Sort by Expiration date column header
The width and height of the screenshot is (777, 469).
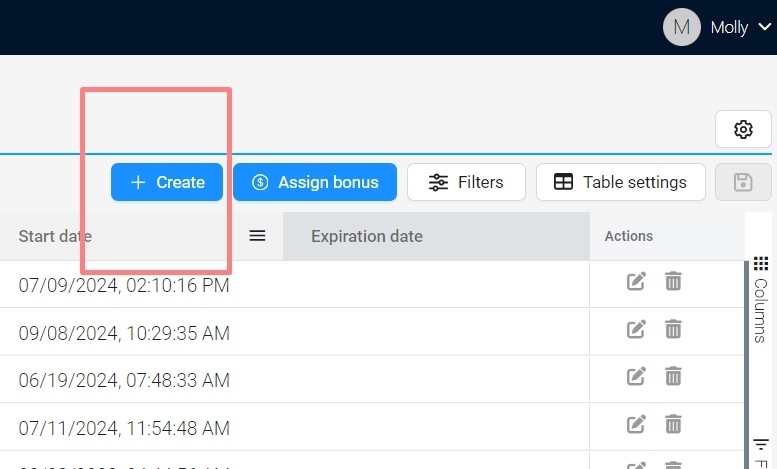(367, 236)
